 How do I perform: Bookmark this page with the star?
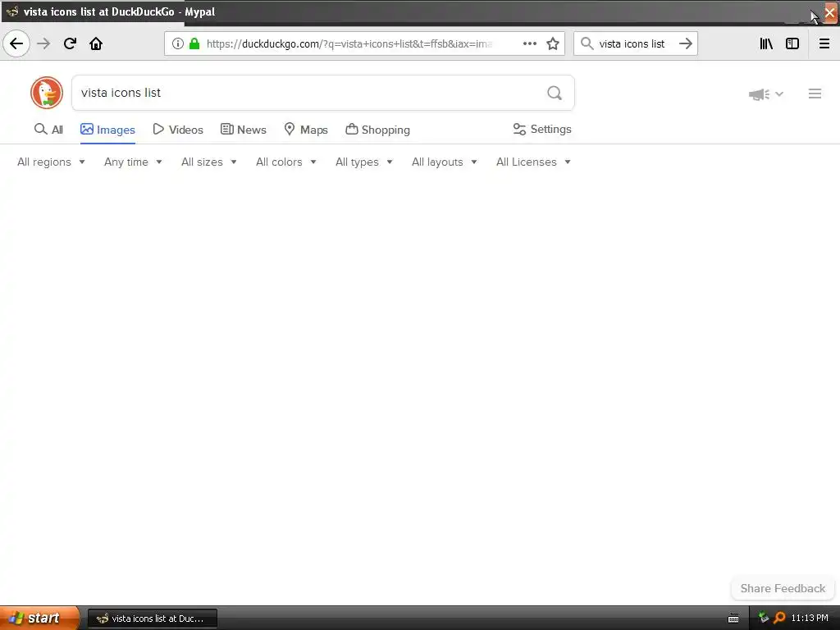pyautogui.click(x=553, y=43)
